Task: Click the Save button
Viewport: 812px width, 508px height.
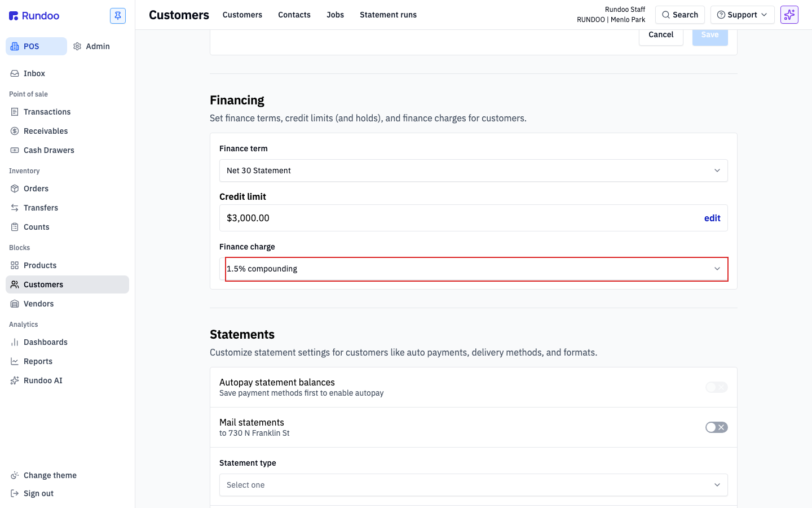Action: 710,35
